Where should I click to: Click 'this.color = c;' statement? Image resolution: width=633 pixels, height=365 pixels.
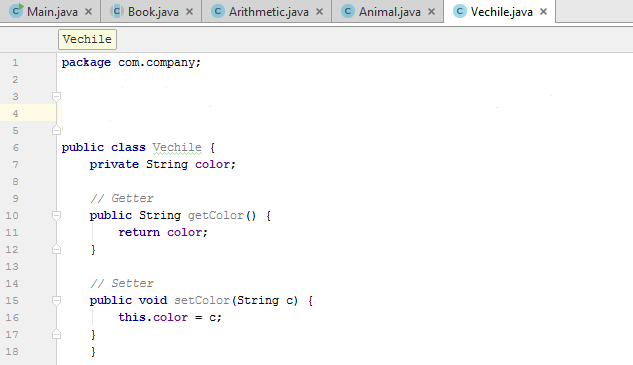[170, 317]
